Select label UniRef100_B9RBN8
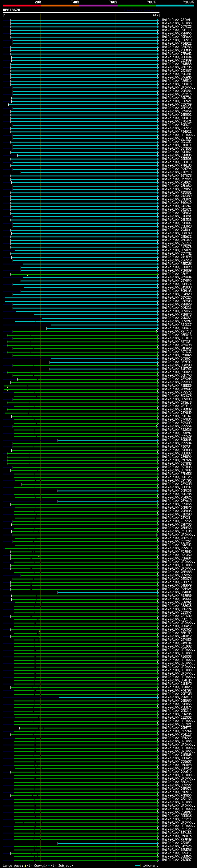197x868 pixels. 176,440
